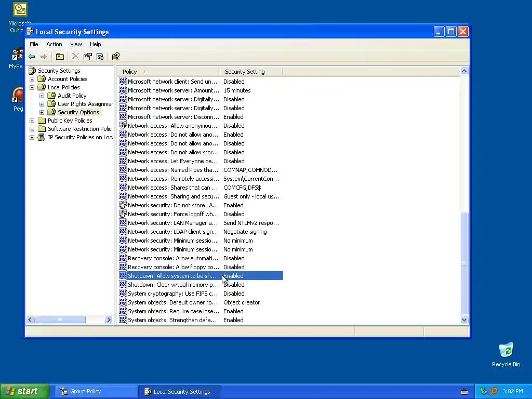Click the policy list scroll up arrow
The width and height of the screenshot is (532, 399).
click(x=464, y=71)
